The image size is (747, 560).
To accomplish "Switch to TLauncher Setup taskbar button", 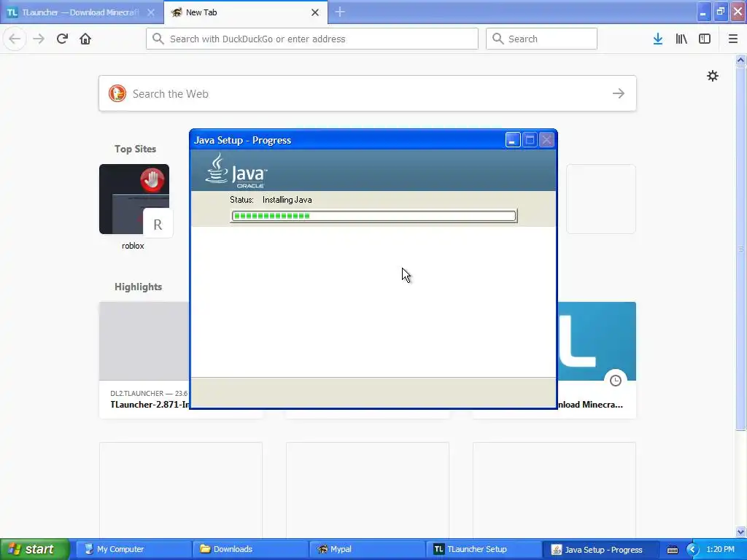I will tap(484, 549).
